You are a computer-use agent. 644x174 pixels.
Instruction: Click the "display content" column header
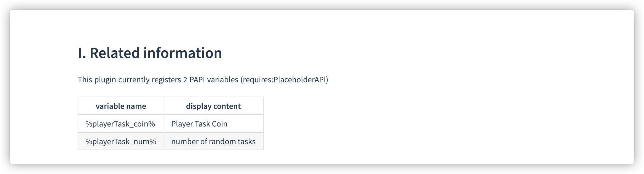(213, 106)
